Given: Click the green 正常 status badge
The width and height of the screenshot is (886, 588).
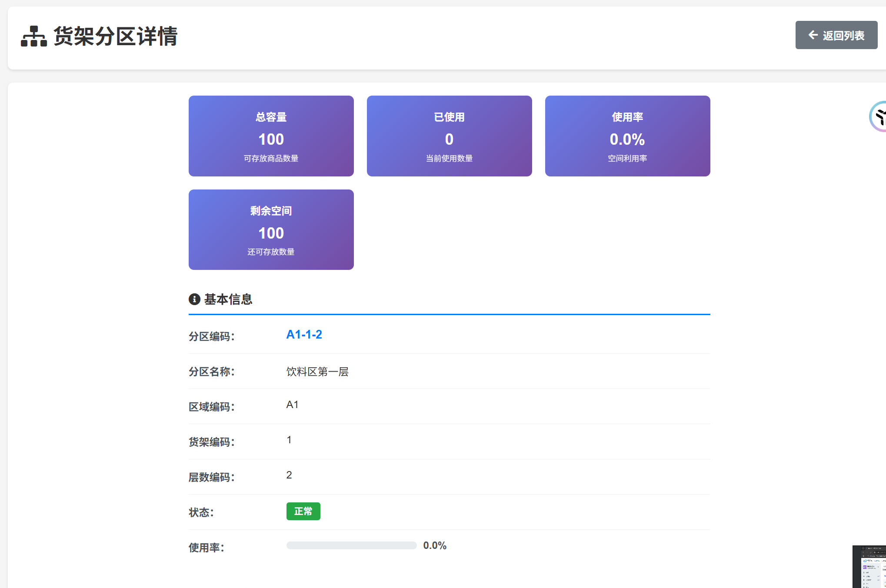Looking at the screenshot, I should click(303, 511).
